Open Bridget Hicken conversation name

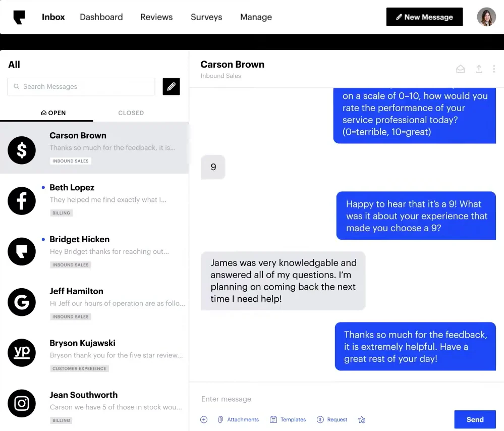(79, 239)
